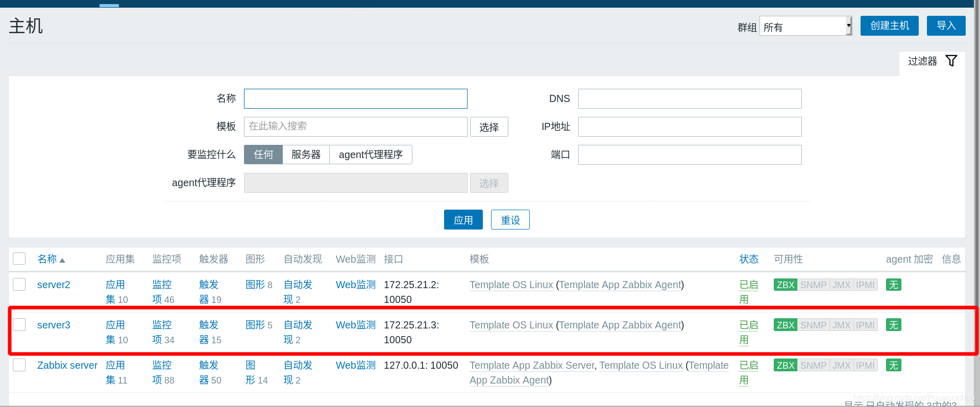Click 已启用 status for Zabbix server
Viewport: 980px width, 407px height.
[x=749, y=372]
